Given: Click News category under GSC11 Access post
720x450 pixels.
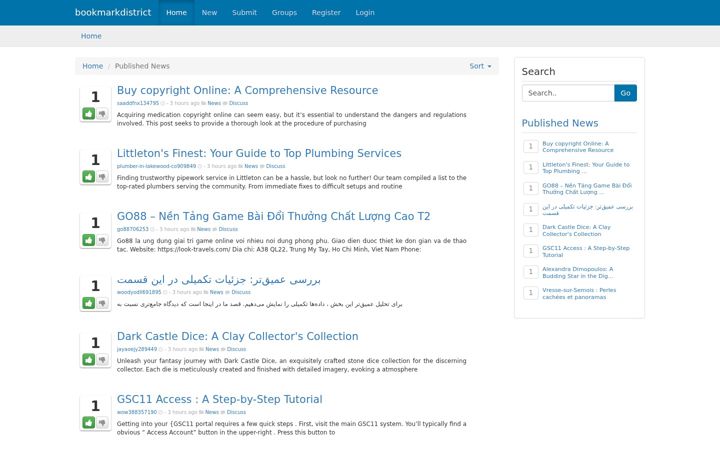Looking at the screenshot, I should point(212,412).
